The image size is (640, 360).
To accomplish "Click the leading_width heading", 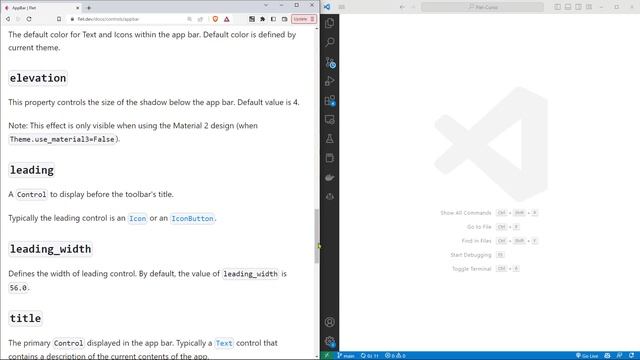I will coord(51,249).
